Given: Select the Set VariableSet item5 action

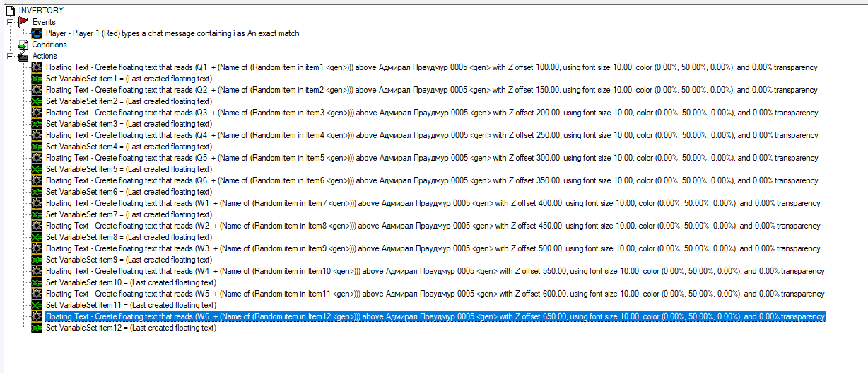Looking at the screenshot, I should coord(129,169).
